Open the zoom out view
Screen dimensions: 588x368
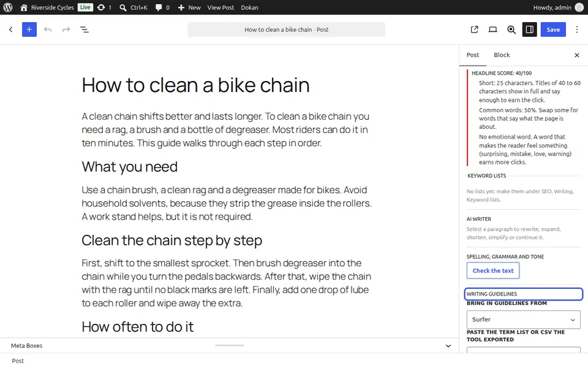[511, 29]
